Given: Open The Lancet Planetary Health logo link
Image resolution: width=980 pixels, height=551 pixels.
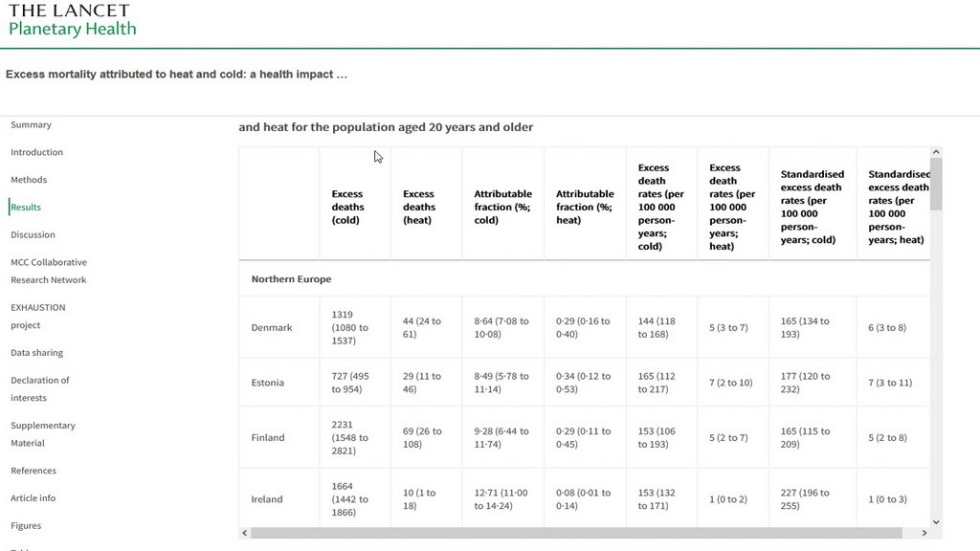Looking at the screenshot, I should coord(72,20).
